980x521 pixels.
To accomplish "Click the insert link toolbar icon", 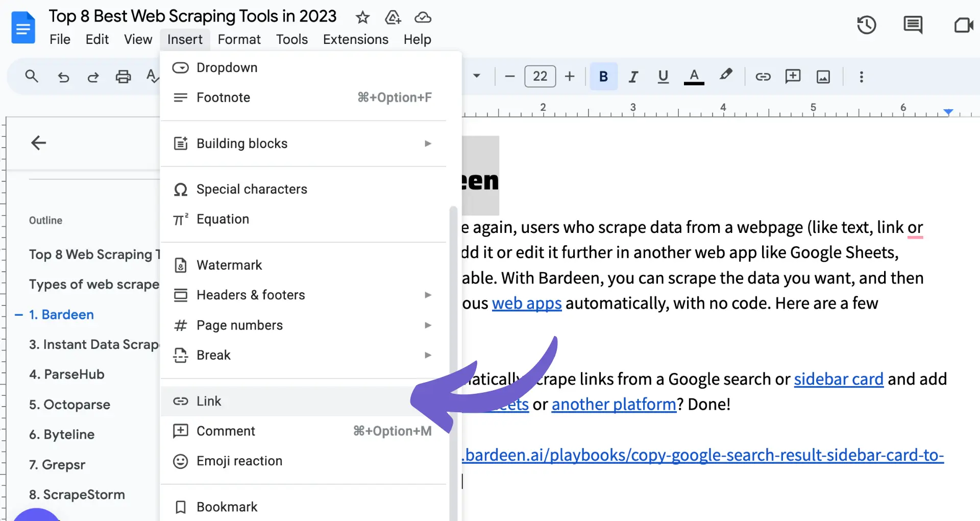I will tap(763, 77).
